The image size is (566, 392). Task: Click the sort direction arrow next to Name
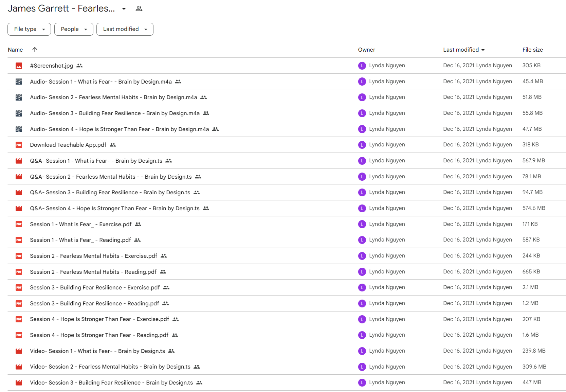(x=35, y=50)
